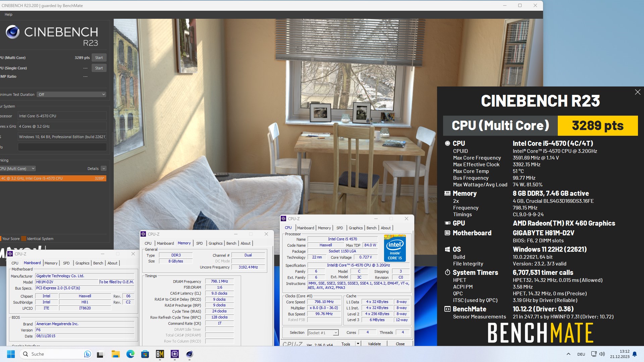Open Mainboard tab in the CPU-Z processor window
This screenshot has width=644, height=362.
click(x=306, y=228)
